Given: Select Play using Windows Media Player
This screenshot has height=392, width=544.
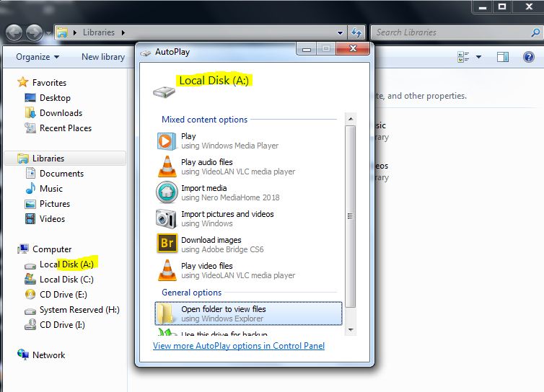Looking at the screenshot, I should [x=248, y=141].
